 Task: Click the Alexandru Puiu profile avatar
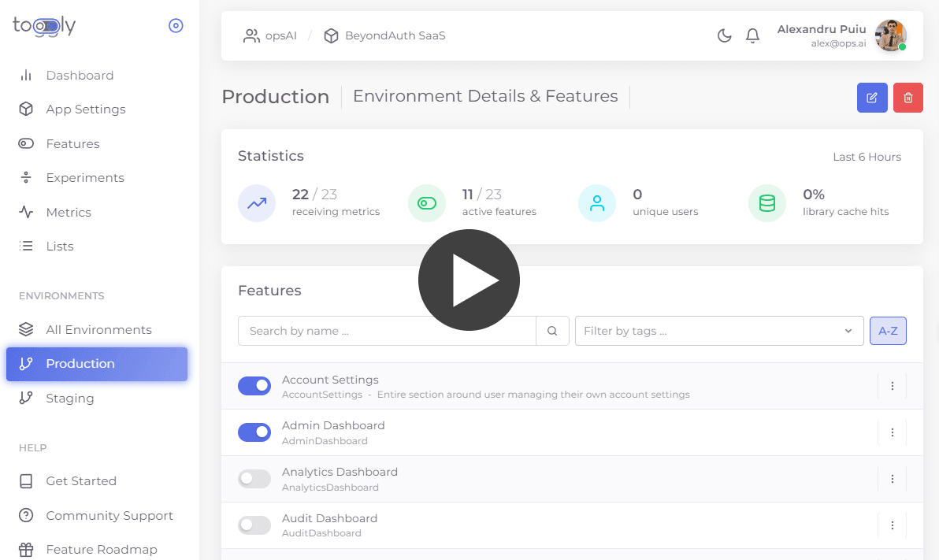(x=890, y=35)
